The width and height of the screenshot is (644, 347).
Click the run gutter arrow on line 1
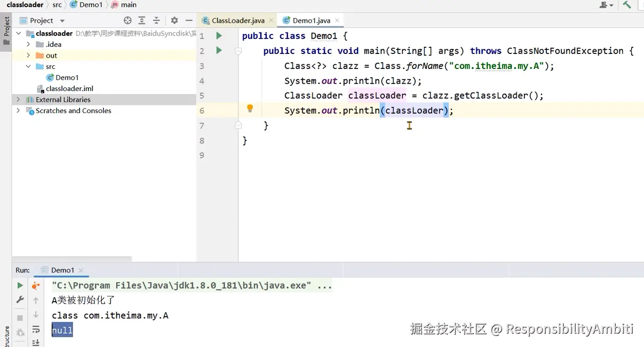(x=219, y=35)
